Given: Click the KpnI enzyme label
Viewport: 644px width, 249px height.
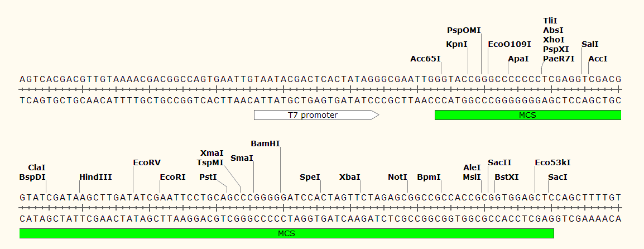Looking at the screenshot, I should coord(456,44).
